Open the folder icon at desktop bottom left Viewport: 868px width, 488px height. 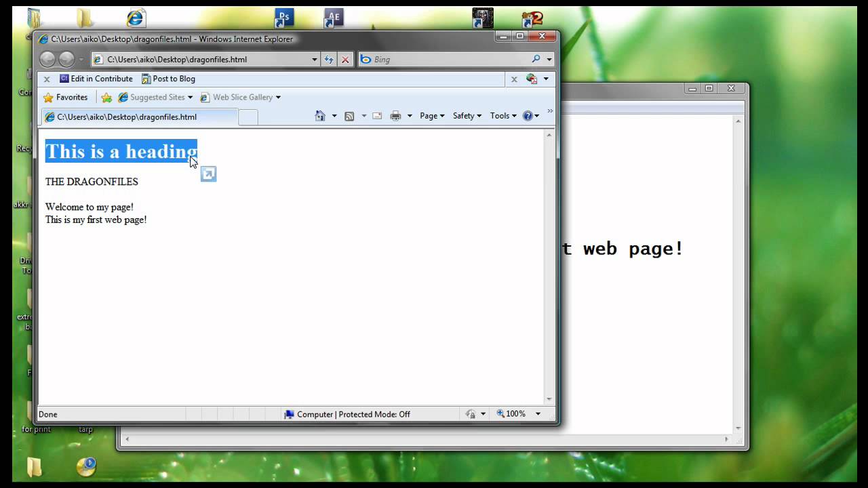[x=34, y=467]
